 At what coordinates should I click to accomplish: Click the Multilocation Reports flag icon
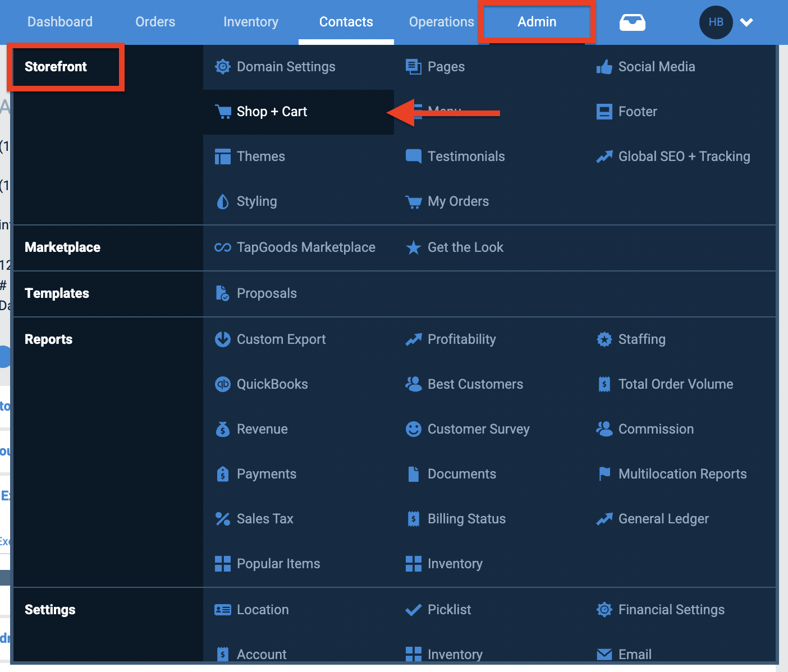pos(604,474)
